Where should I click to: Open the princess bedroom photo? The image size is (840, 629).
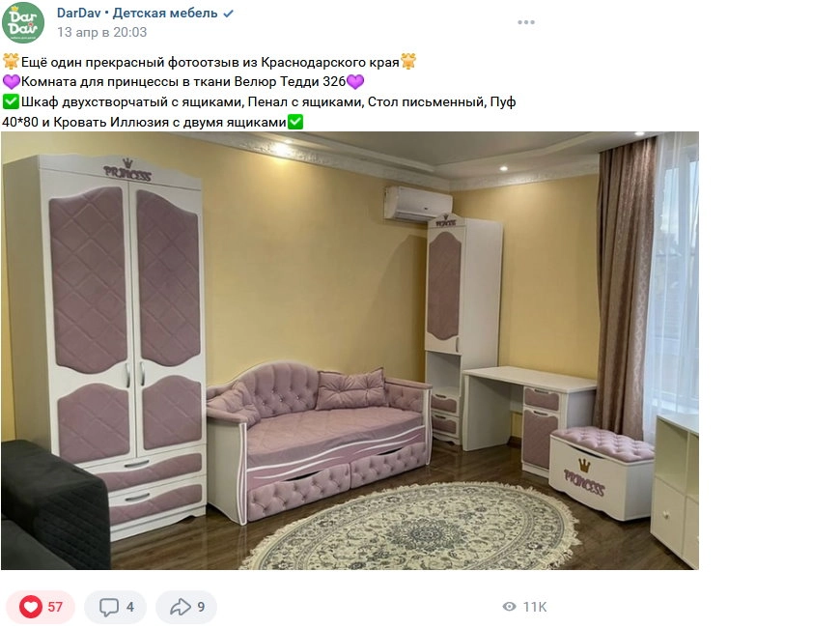coord(350,350)
